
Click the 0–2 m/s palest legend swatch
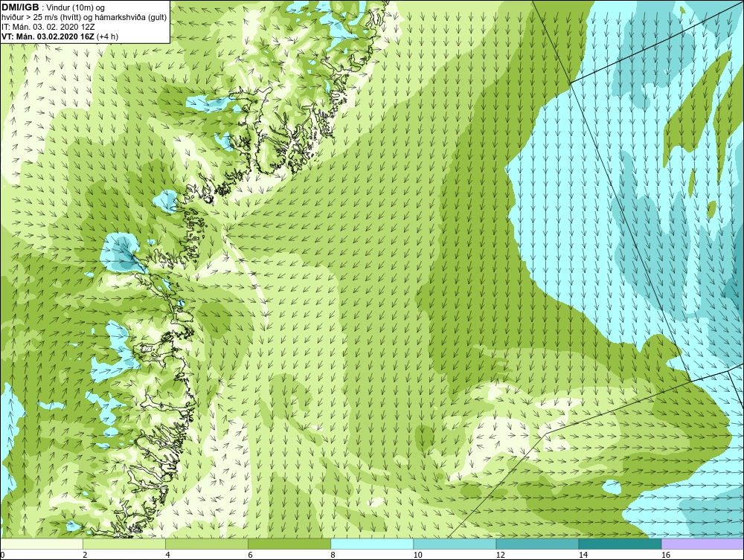point(42,544)
